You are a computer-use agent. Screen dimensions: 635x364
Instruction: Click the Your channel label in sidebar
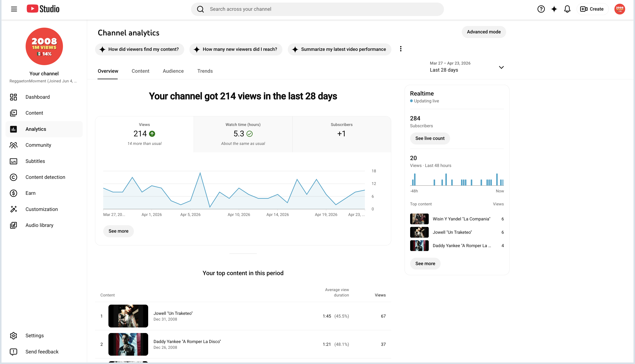coord(44,73)
